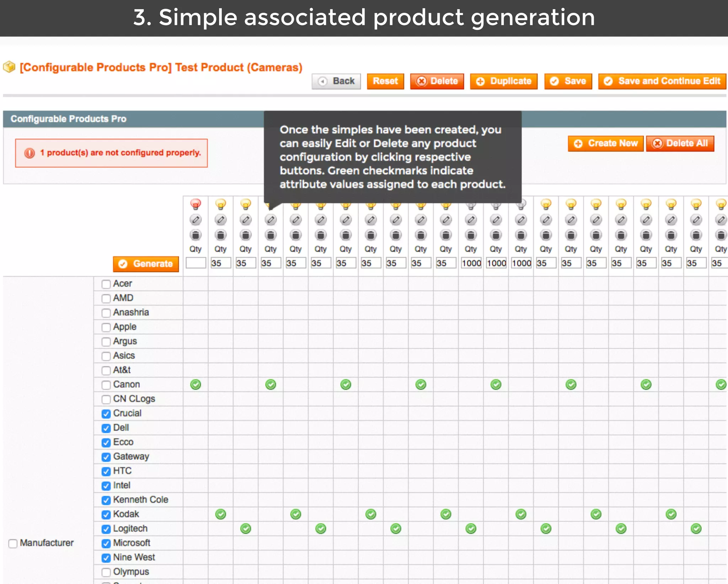
Task: Click the Delete product button
Action: (x=437, y=81)
